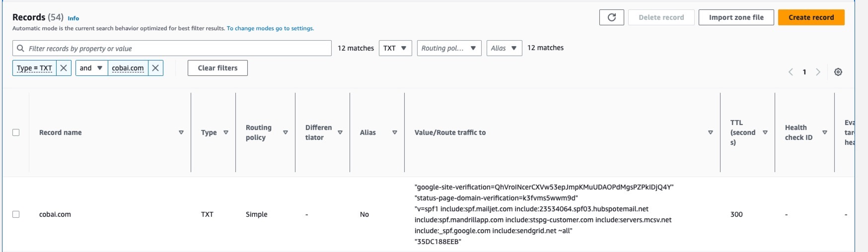Sort by the Type column arrow
The image size is (868, 252).
226,132
